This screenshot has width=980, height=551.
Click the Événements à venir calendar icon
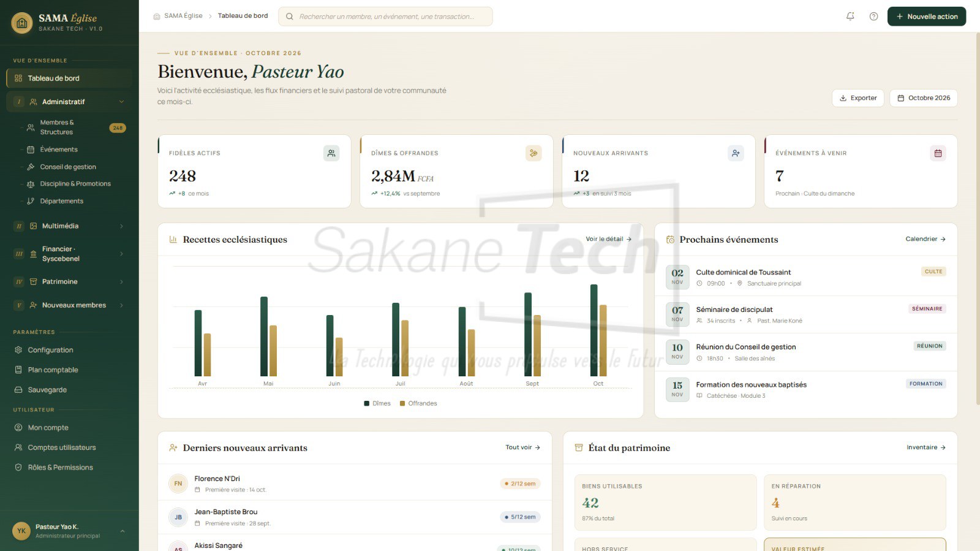coord(938,153)
